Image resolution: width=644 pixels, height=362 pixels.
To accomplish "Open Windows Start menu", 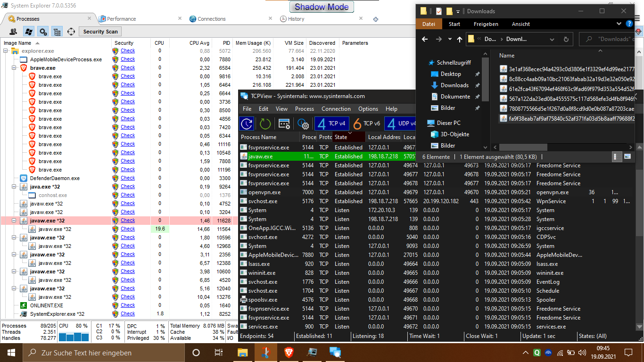I will 11,353.
